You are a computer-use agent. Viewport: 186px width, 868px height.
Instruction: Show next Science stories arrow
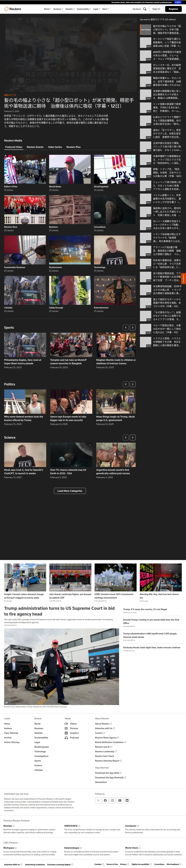pos(133,437)
